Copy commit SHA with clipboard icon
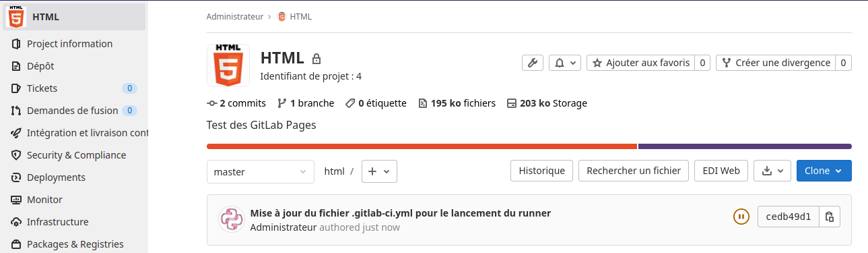The height and width of the screenshot is (253, 868). coord(830,217)
